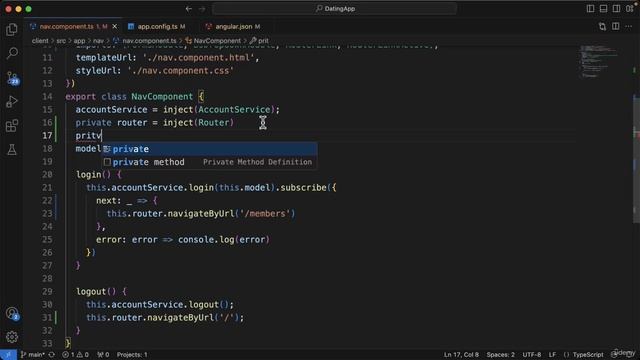This screenshot has width=640, height=360.
Task: Customize layout icon in title bar
Action: tap(630, 9)
